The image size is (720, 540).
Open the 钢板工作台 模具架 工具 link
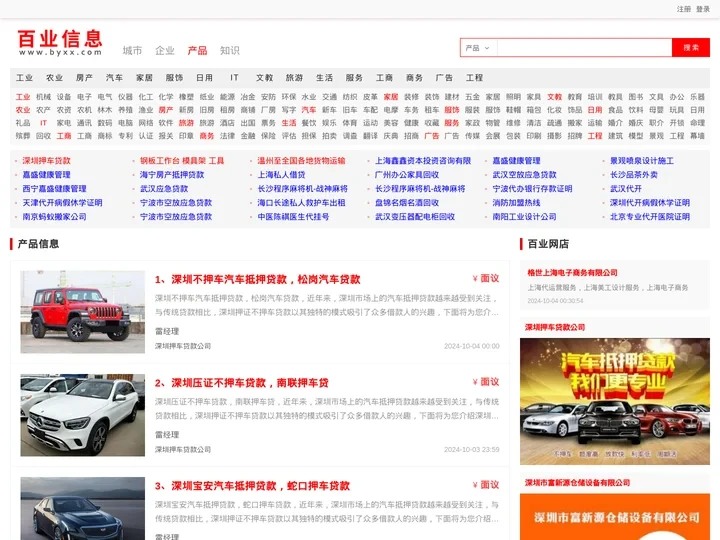[x=182, y=161]
